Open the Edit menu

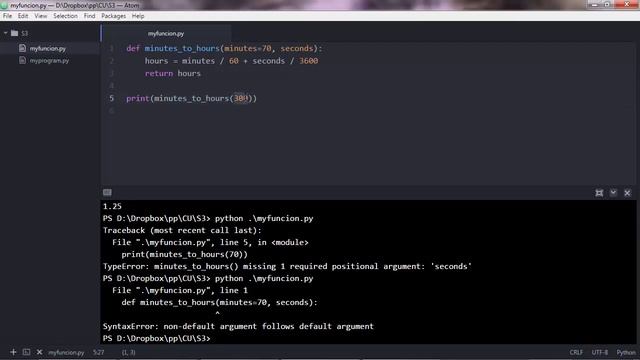(x=23, y=16)
